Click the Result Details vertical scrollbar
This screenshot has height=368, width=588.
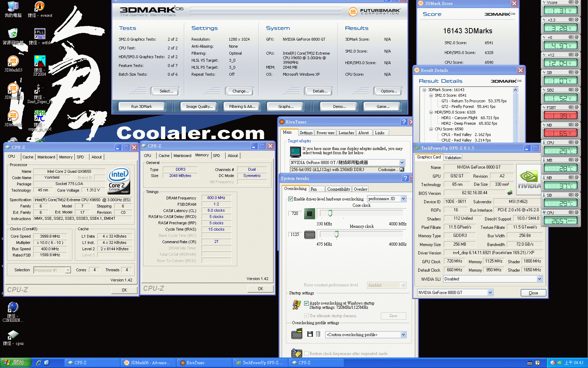coord(515,115)
